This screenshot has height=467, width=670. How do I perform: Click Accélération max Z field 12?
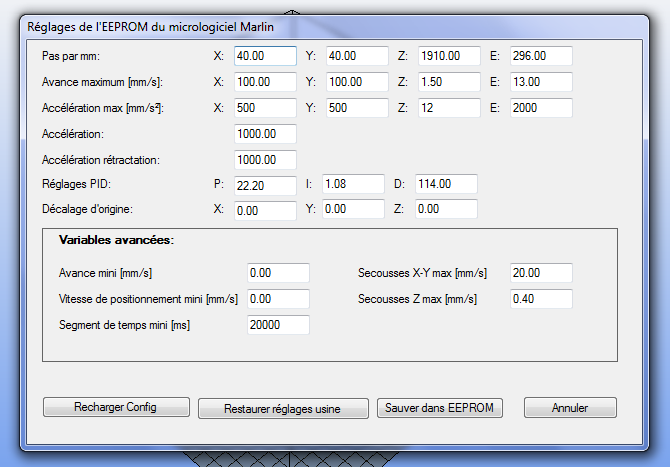click(x=449, y=108)
